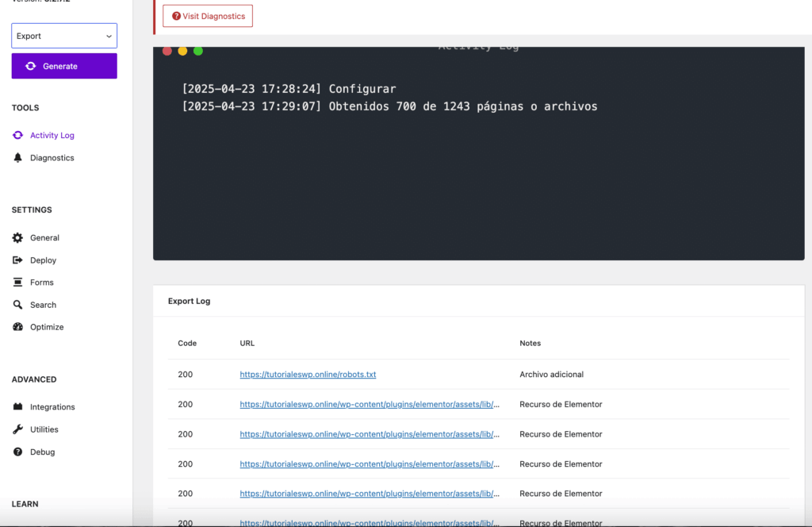This screenshot has height=527, width=812.
Task: Open the robots.txt link
Action: (308, 374)
